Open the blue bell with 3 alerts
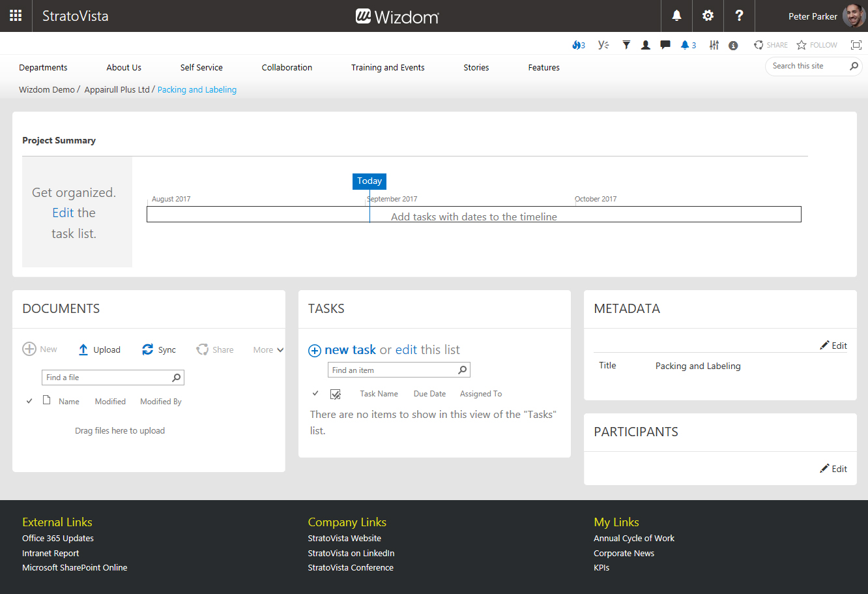This screenshot has width=868, height=594. tap(689, 45)
